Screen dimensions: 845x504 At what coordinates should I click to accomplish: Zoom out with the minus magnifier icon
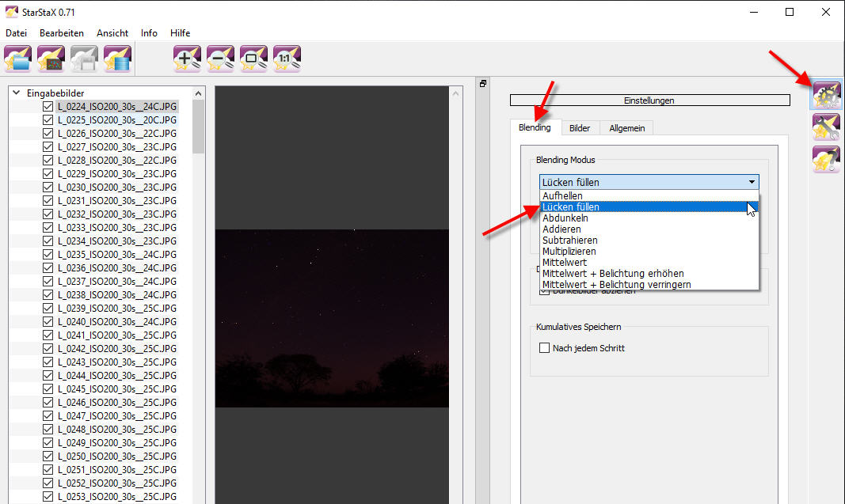click(220, 59)
